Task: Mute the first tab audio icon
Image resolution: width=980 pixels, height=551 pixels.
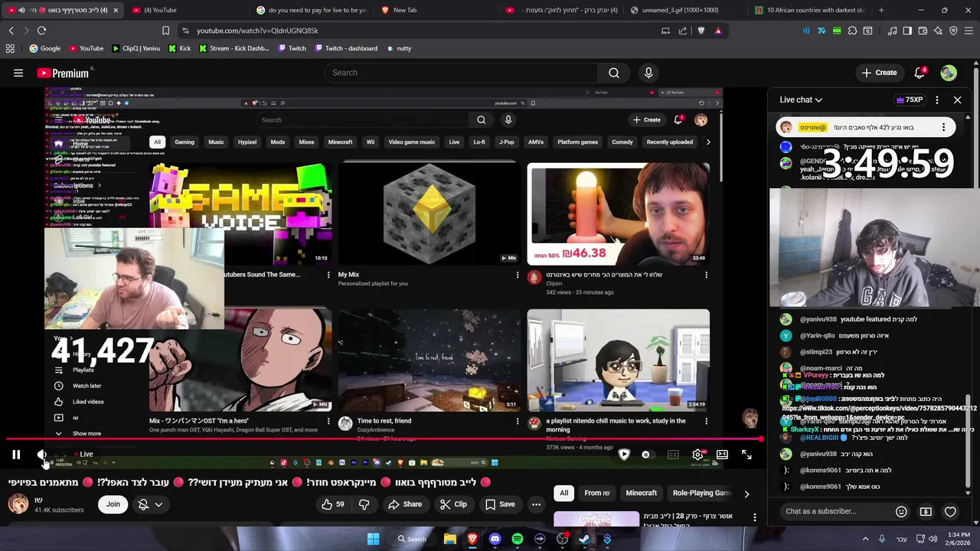Action: tap(21, 10)
